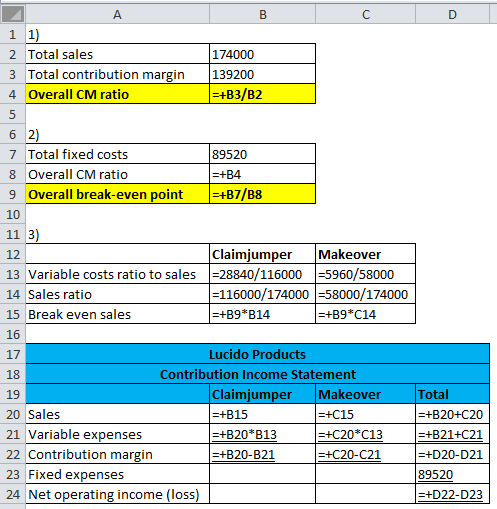Select Break even sales label cell
The height and width of the screenshot is (509, 497).
pos(118,314)
